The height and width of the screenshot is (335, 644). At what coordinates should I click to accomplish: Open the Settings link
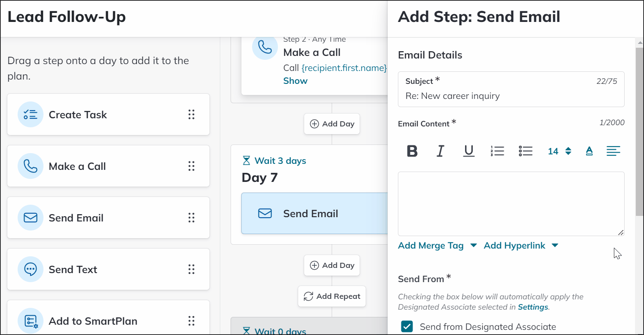tap(533, 307)
